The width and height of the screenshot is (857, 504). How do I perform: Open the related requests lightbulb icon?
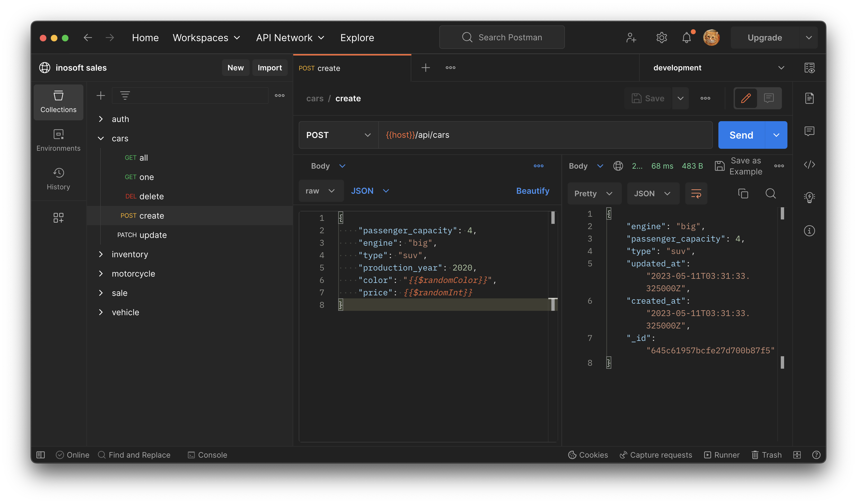pyautogui.click(x=810, y=197)
